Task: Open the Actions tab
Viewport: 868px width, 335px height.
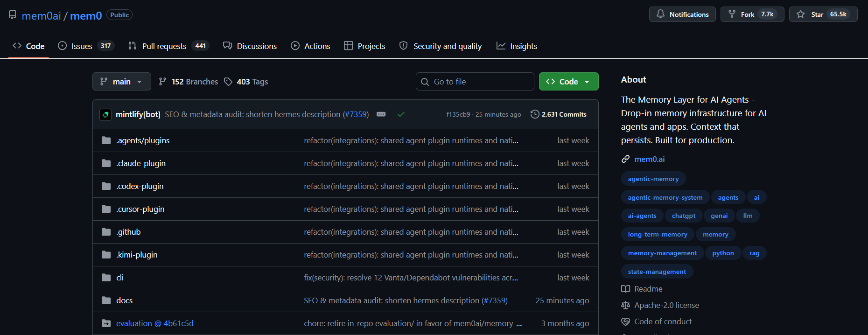Action: coord(310,46)
